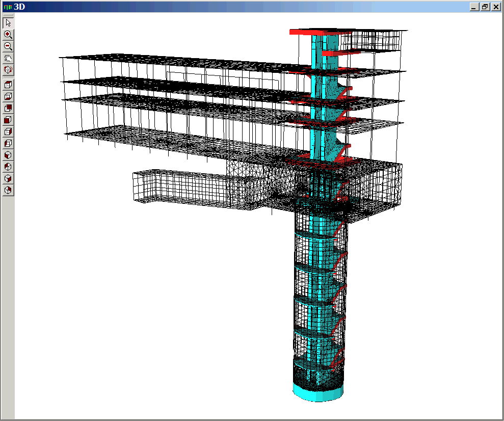Image resolution: width=504 pixels, height=421 pixels.
Task: Switch to left view (cube with red left face)
Action: coord(8,143)
